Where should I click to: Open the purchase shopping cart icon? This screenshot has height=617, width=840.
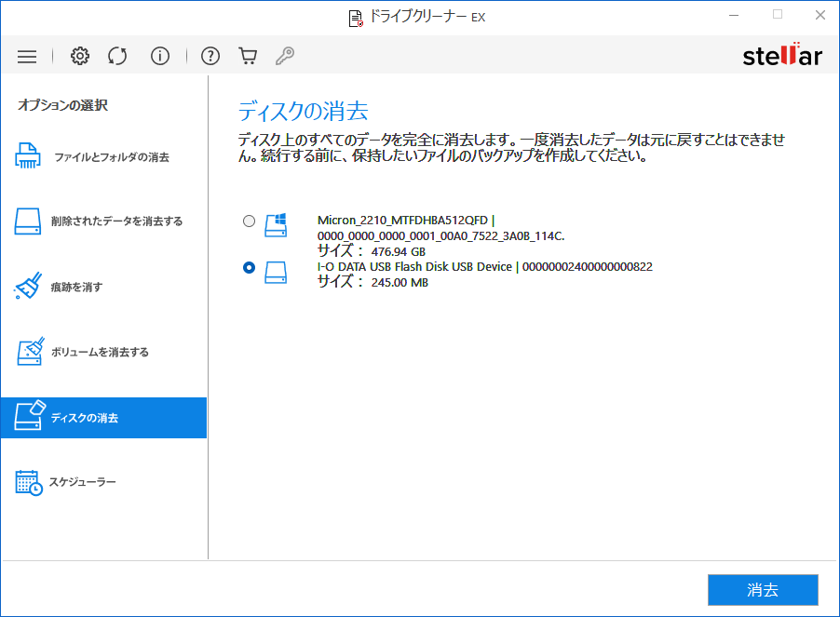click(x=247, y=56)
